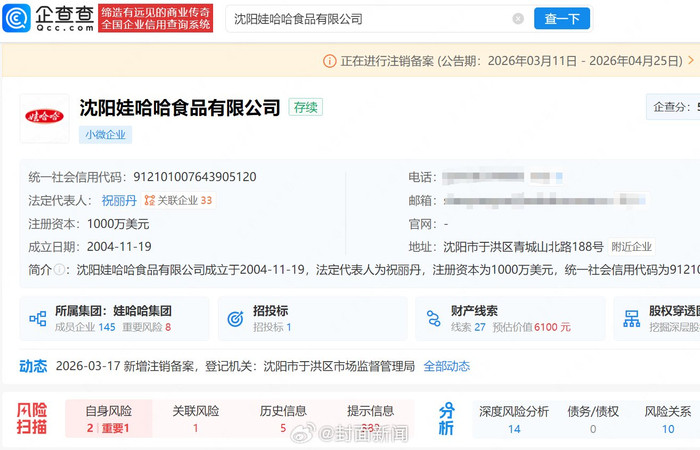700x450 pixels.
Task: Open the related-companies network icon
Action: tap(150, 200)
